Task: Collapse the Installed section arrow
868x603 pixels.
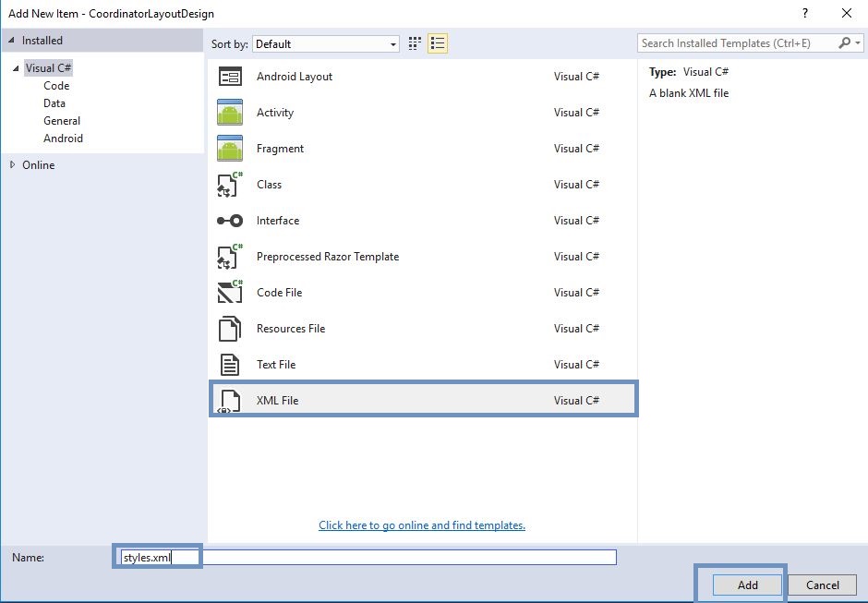Action: [x=11, y=40]
